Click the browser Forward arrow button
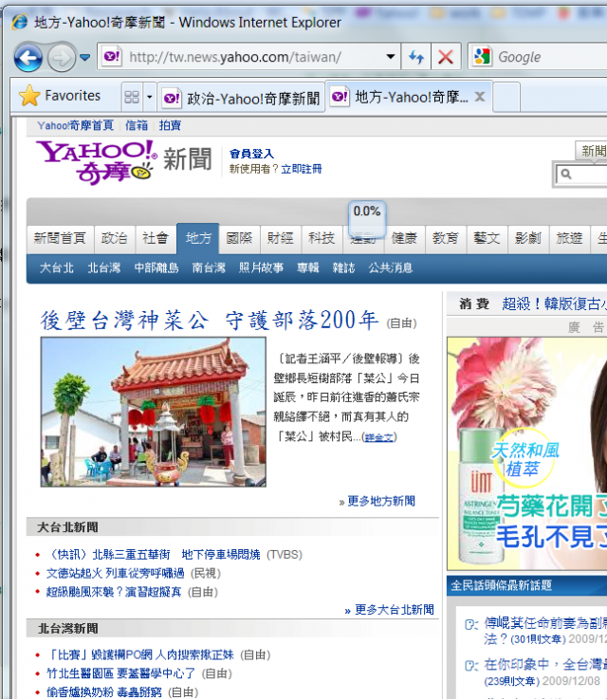Viewport: 607px width, 700px height. (x=61, y=58)
